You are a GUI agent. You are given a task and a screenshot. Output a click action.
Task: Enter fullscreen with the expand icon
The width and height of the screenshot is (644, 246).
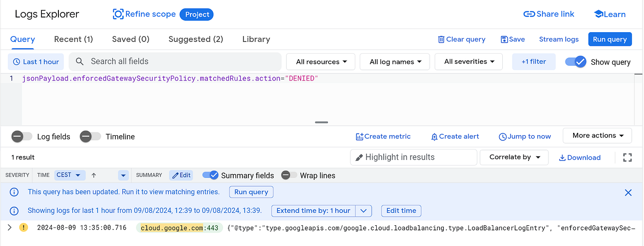click(x=627, y=157)
